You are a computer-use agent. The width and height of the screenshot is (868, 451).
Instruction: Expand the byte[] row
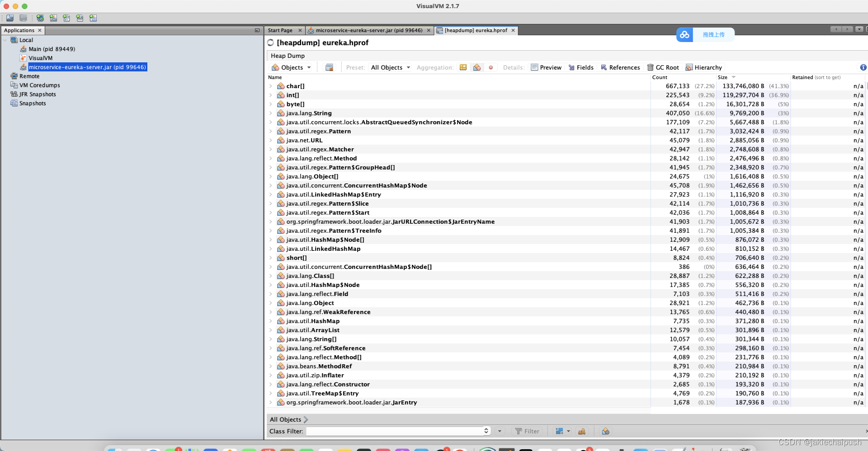pos(271,104)
